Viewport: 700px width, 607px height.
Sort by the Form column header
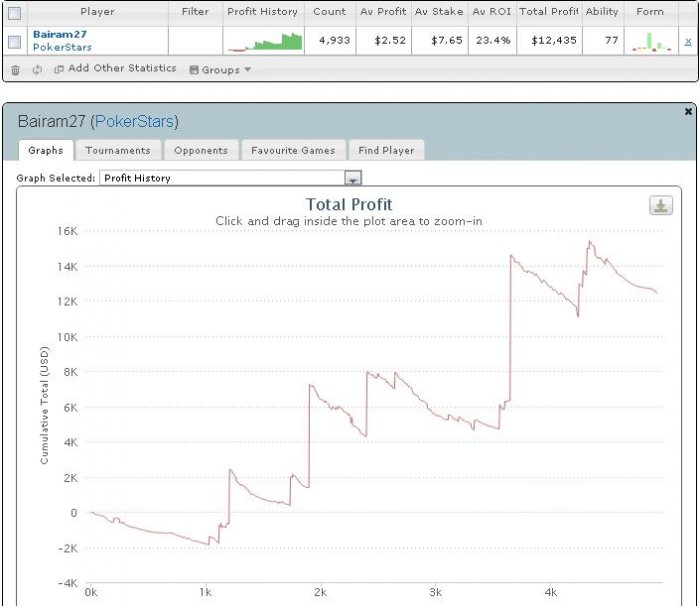650,12
